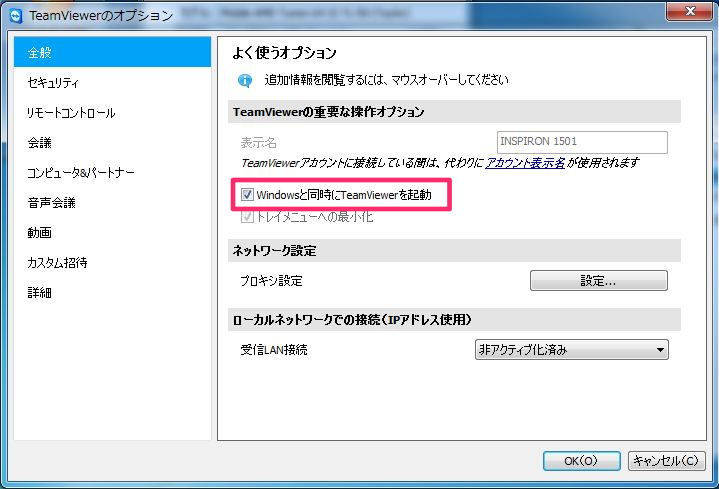The width and height of the screenshot is (719, 489).
Task: Click the TeamViewer title bar icon
Action: (17, 16)
